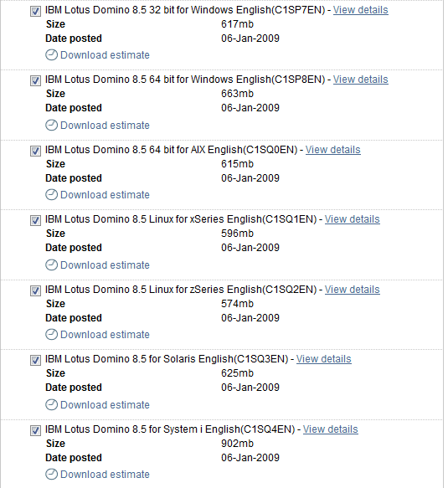
Task: Uncheck Domino 8.5 64 bit AIX checkbox
Action: tap(35, 151)
